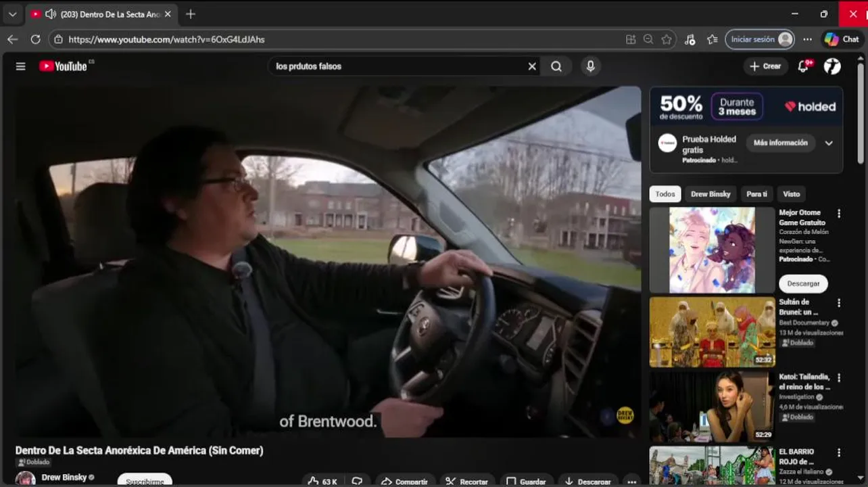View site information padlock
The height and width of the screenshot is (487, 868).
(58, 39)
